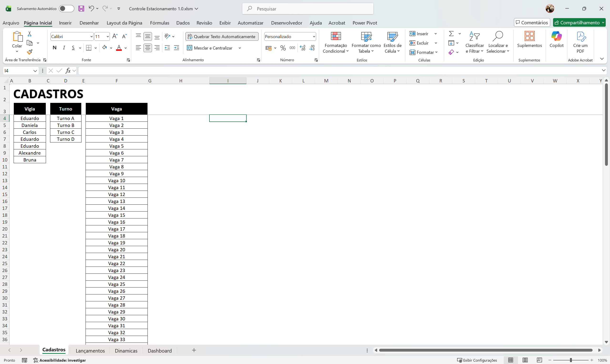Click the zoom slider handle
610x364 pixels.
tap(571, 360)
